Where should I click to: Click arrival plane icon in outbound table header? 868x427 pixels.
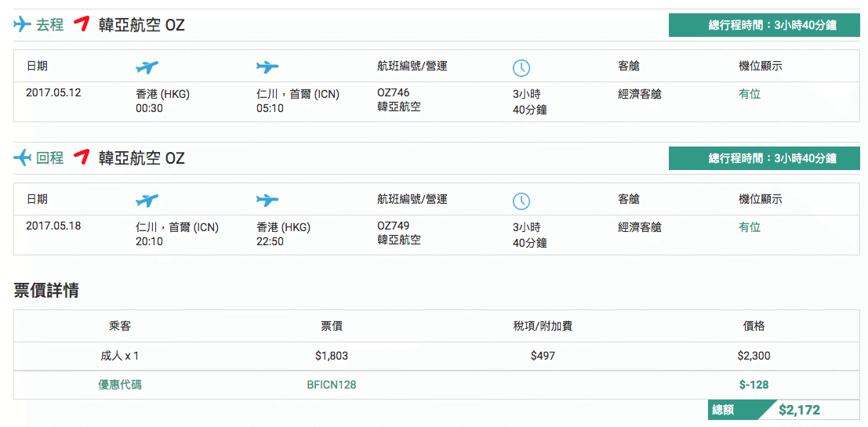(267, 67)
